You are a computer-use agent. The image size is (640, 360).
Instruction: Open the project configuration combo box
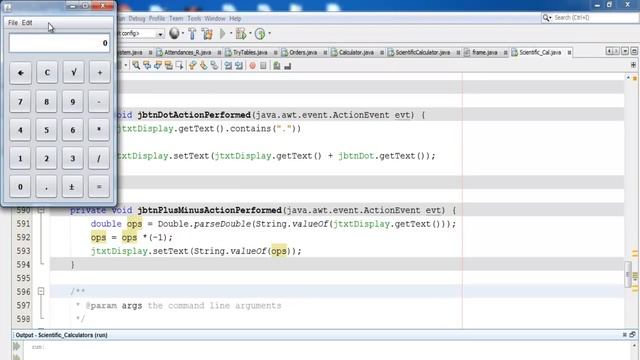(x=141, y=33)
